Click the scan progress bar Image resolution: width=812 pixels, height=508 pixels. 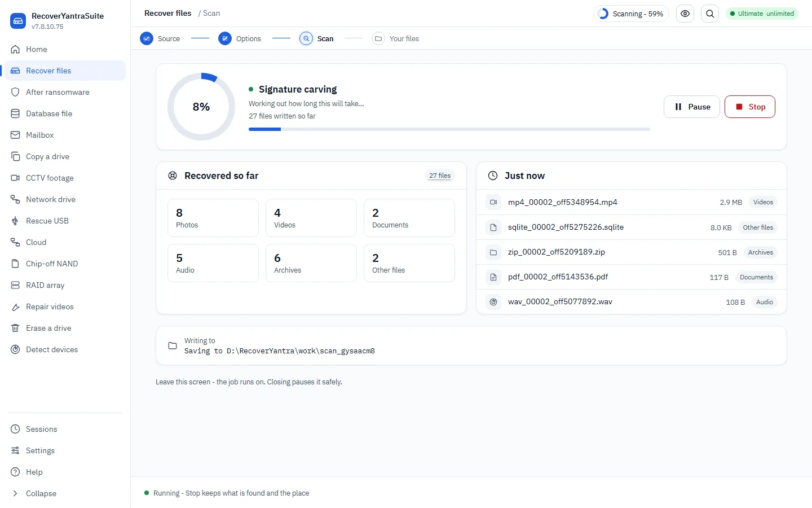click(449, 129)
